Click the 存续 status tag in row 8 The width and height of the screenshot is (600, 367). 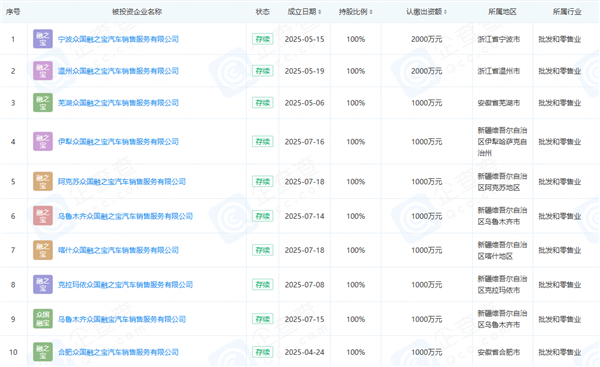tap(262, 285)
